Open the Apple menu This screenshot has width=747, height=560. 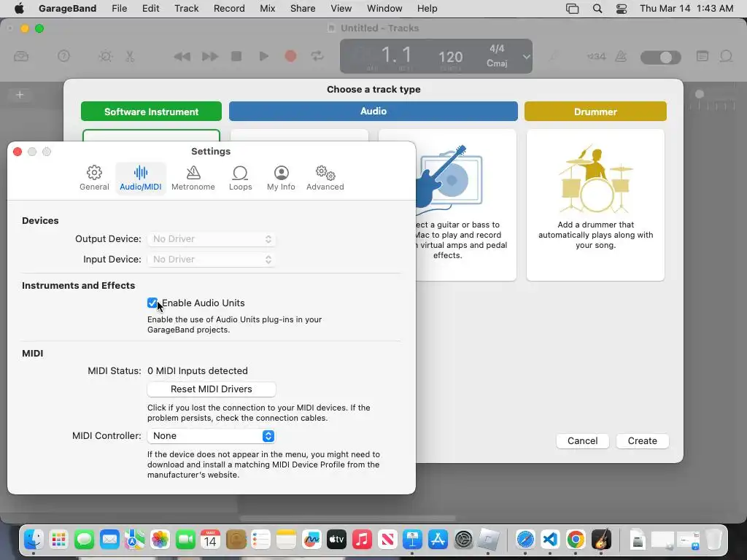click(19, 8)
